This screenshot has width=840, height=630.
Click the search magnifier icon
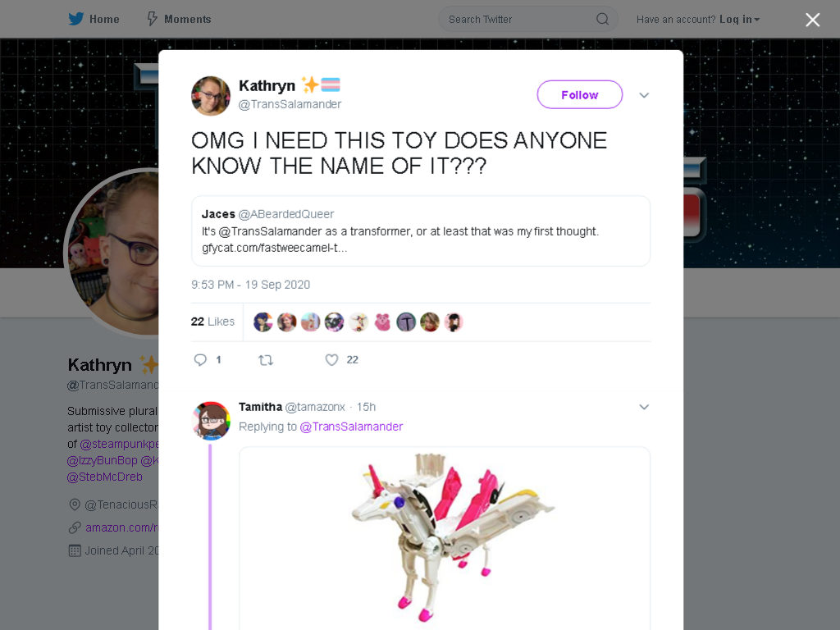coord(602,20)
